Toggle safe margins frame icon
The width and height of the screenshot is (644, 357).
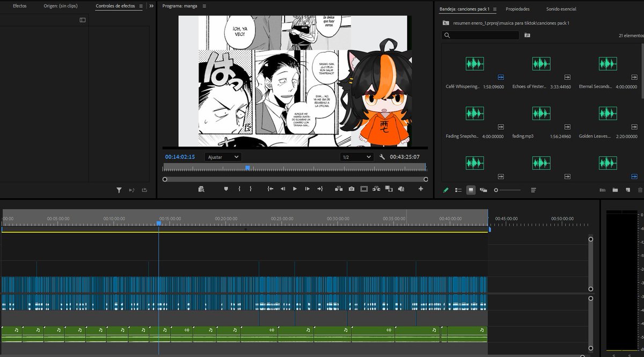pos(364,189)
